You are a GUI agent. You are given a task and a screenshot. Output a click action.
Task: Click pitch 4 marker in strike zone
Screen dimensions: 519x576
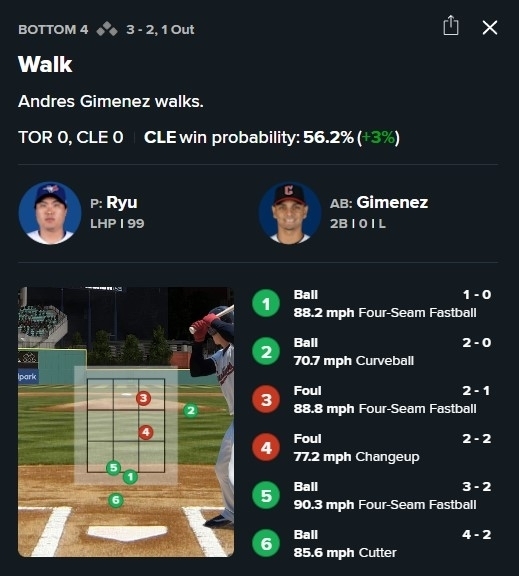146,432
